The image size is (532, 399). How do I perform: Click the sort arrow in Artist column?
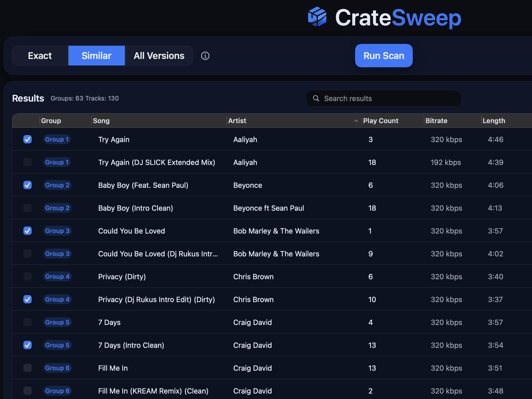pos(356,121)
